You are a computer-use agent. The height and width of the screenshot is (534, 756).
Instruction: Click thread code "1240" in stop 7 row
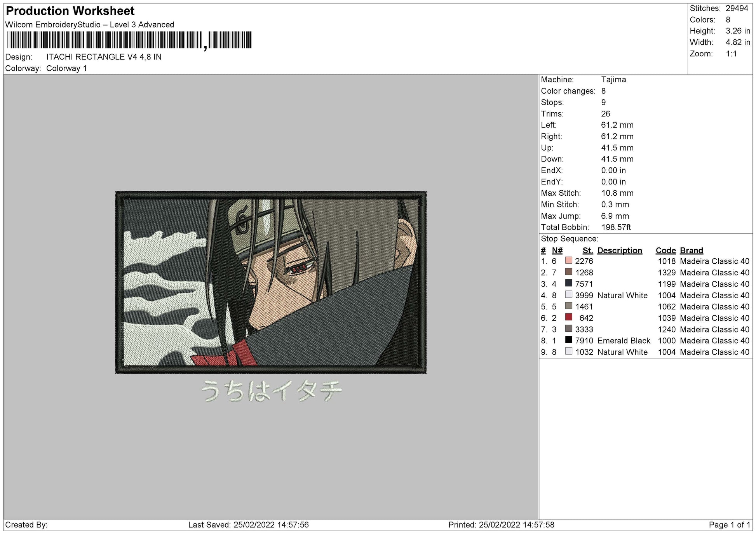click(x=667, y=329)
